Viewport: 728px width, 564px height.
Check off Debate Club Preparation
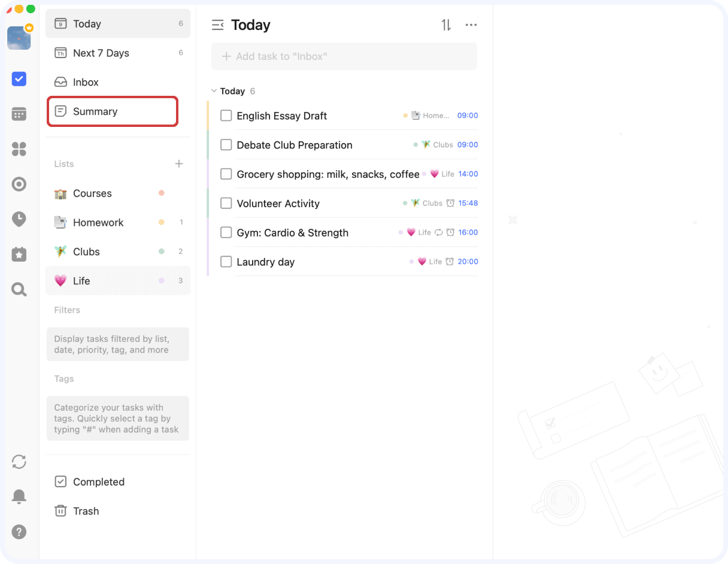tap(226, 145)
